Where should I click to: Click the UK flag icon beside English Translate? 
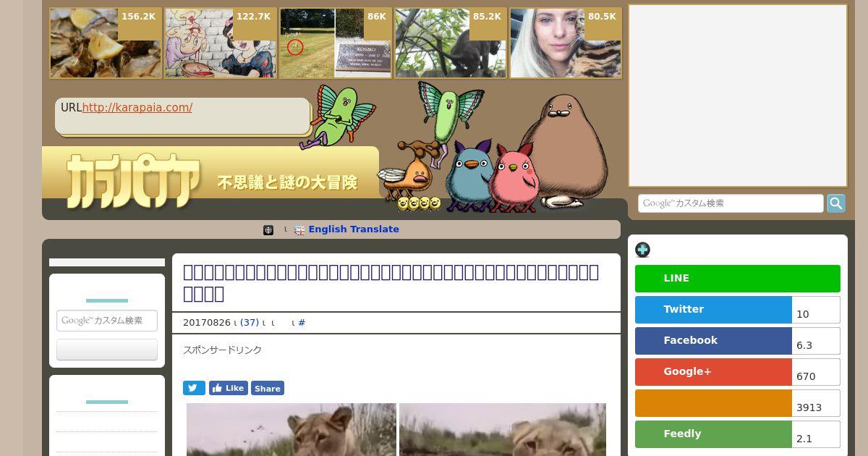pyautogui.click(x=299, y=230)
